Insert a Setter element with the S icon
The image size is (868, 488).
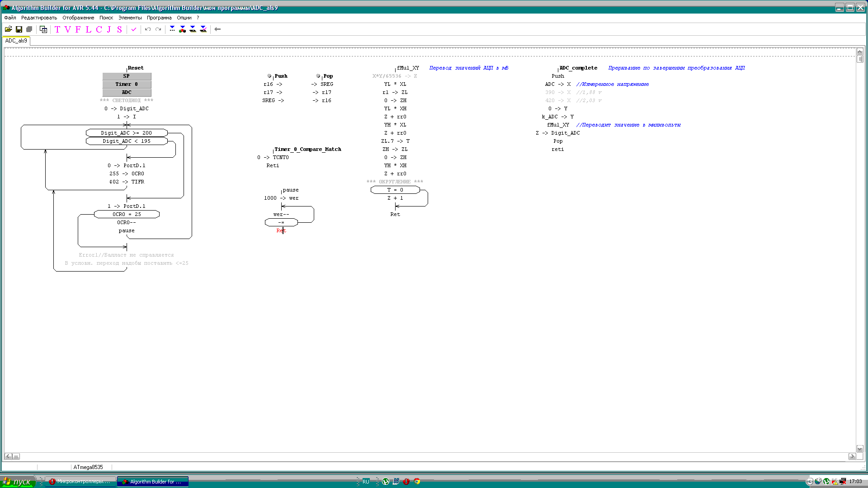tap(119, 29)
